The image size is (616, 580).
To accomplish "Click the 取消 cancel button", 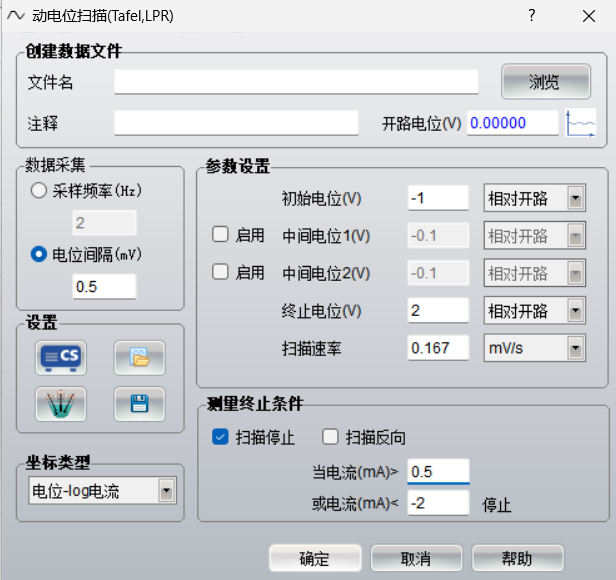I will pyautogui.click(x=416, y=558).
